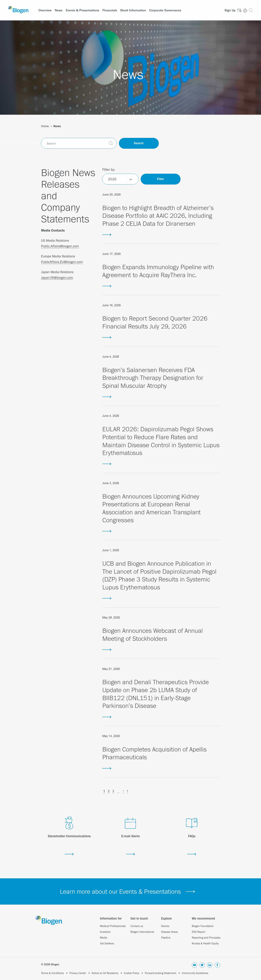Open Biogen's Twitter footer icon

point(202,965)
